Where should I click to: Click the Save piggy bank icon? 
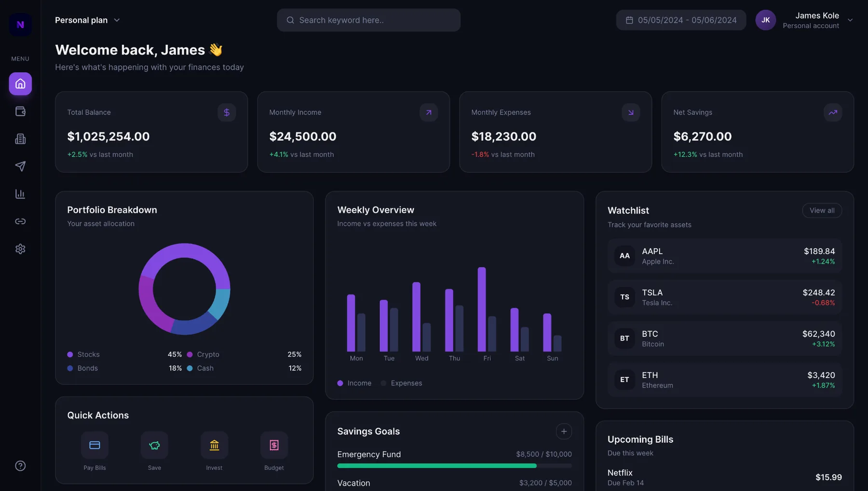(x=154, y=445)
